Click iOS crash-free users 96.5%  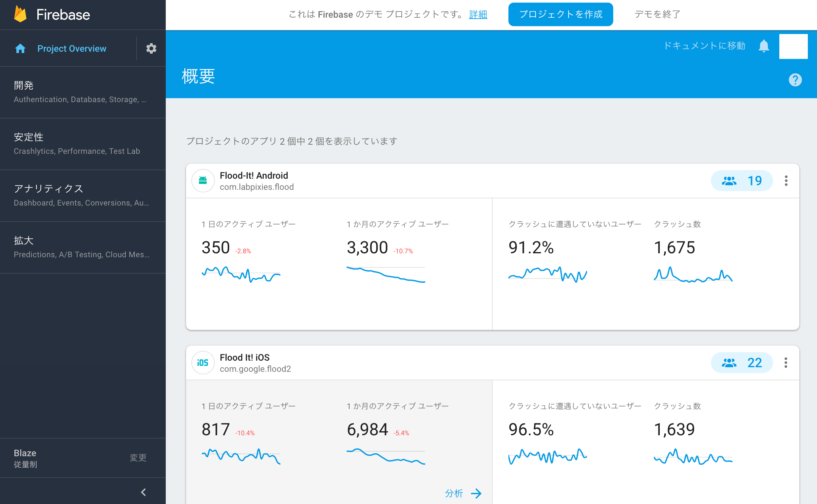pyautogui.click(x=531, y=430)
